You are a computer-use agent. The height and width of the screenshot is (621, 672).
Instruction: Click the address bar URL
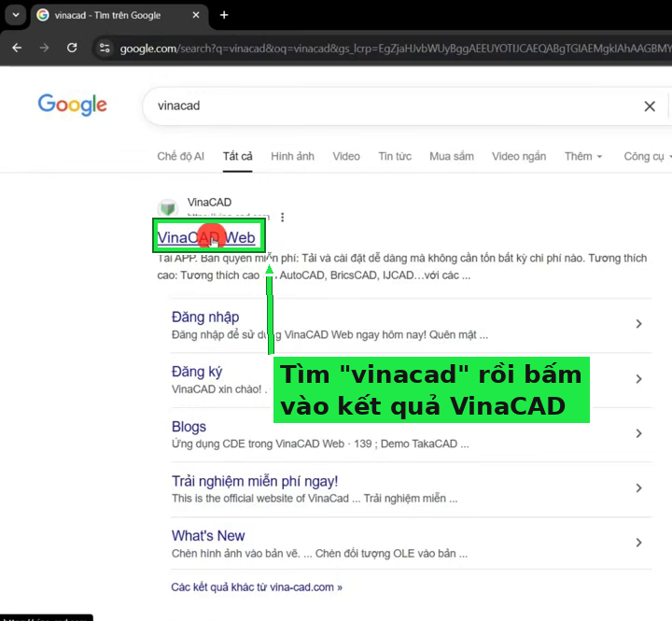point(394,49)
